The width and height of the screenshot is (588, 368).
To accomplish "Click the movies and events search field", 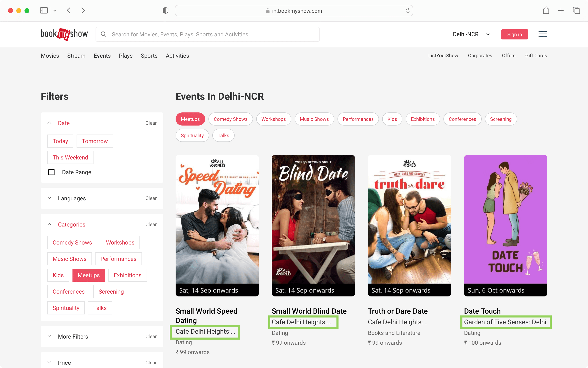I will (207, 34).
